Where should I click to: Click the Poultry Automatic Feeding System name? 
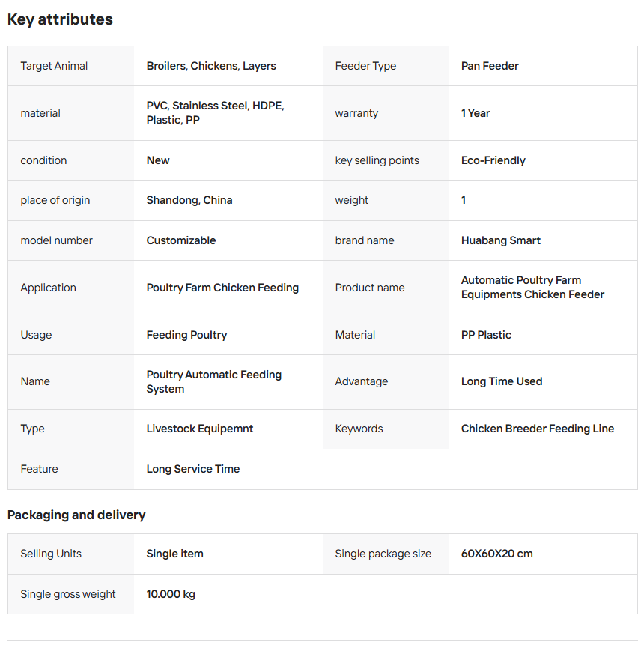click(x=214, y=381)
